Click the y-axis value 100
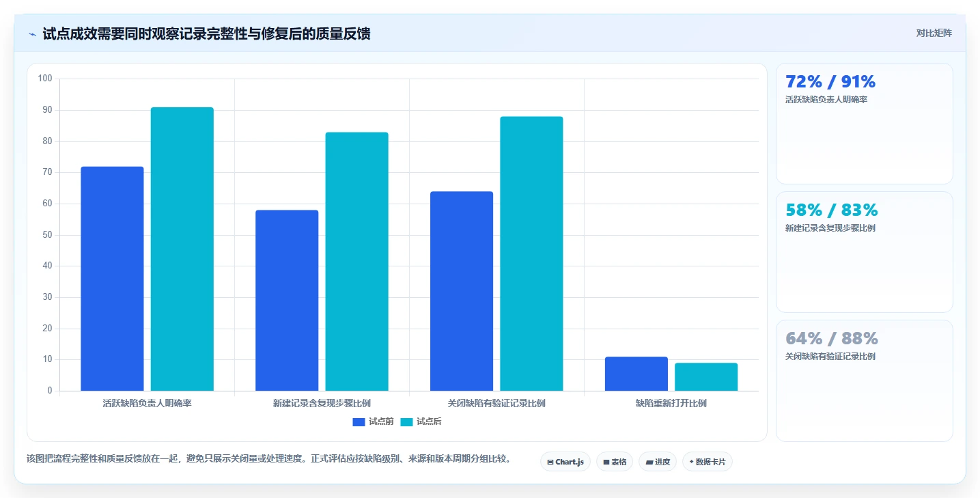 tap(45, 79)
